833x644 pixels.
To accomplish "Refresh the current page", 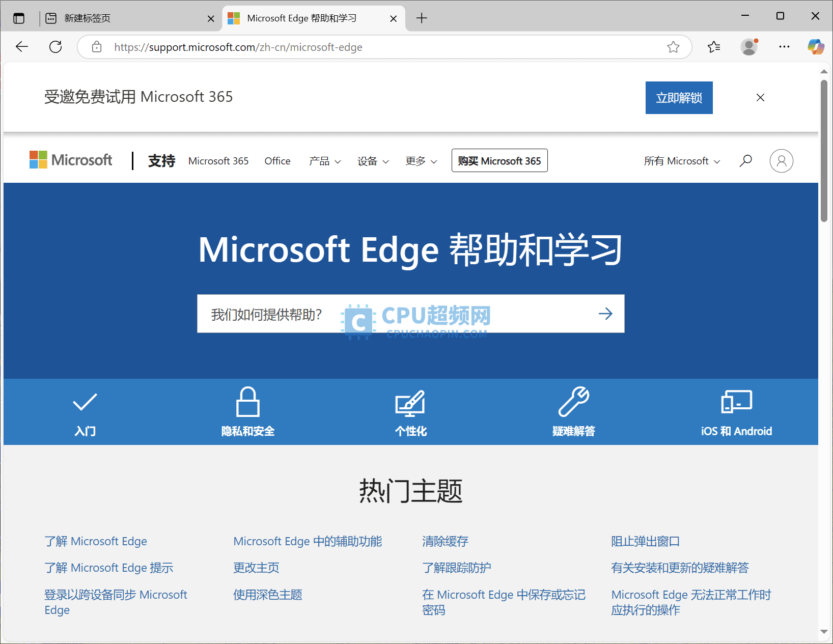I will (55, 47).
